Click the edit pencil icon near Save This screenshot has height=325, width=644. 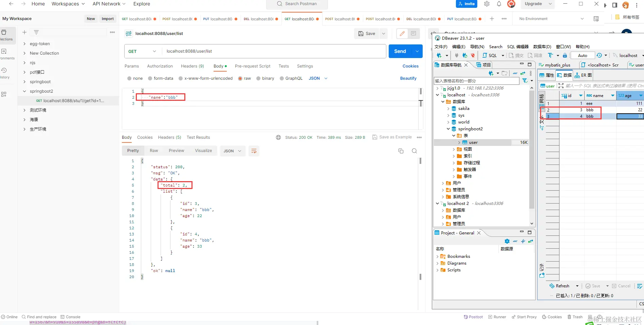point(402,34)
